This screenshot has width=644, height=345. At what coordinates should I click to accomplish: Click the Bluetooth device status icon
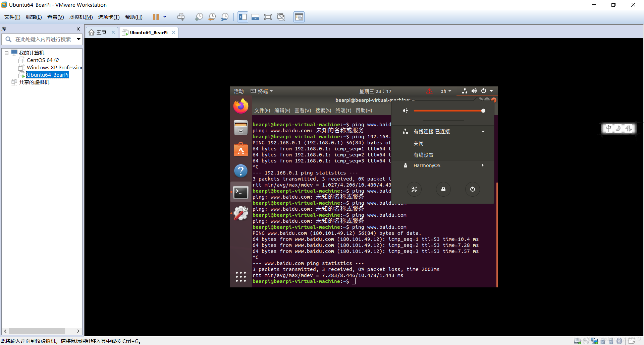pos(619,341)
